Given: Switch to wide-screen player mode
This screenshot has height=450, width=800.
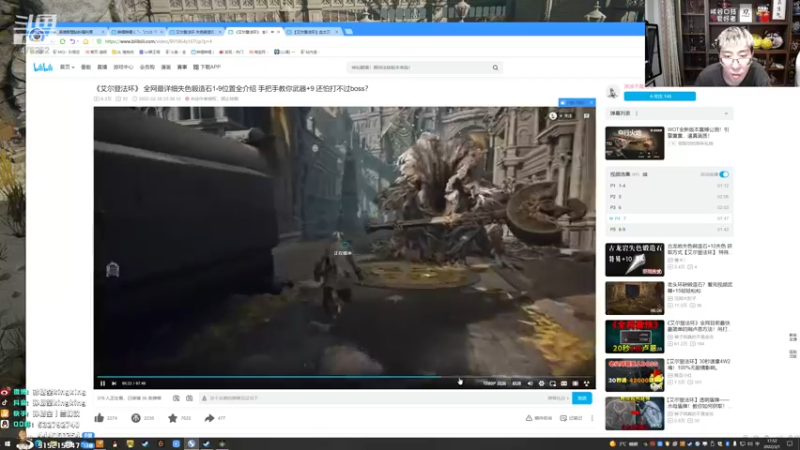Looking at the screenshot, I should [x=564, y=383].
